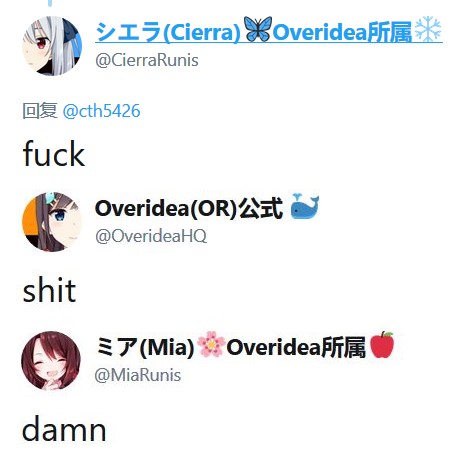Click the Overidea(OR)公式 avatar
461x464 pixels.
point(52,222)
